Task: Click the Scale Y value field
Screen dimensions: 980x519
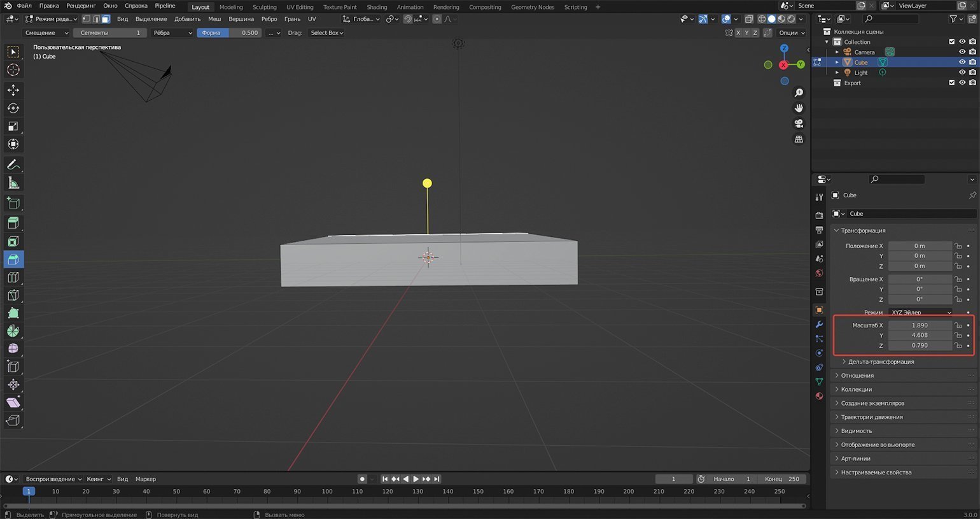Action: [x=920, y=336]
